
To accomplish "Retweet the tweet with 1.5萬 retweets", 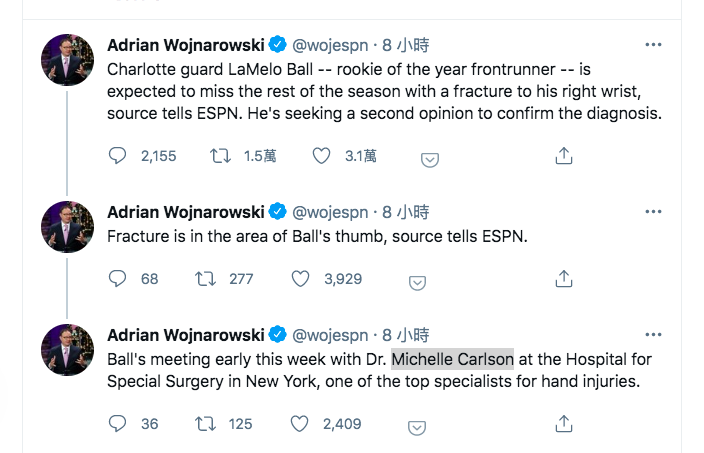I will (x=219, y=156).
